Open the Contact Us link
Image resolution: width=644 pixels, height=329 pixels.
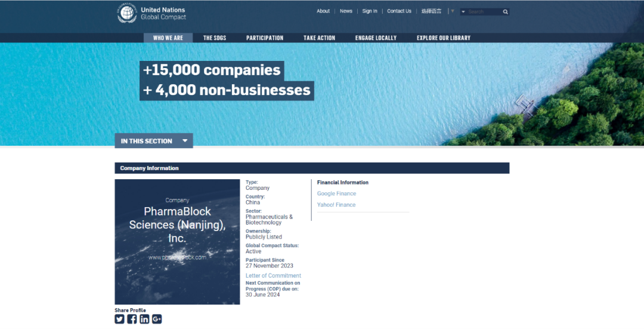(x=399, y=11)
